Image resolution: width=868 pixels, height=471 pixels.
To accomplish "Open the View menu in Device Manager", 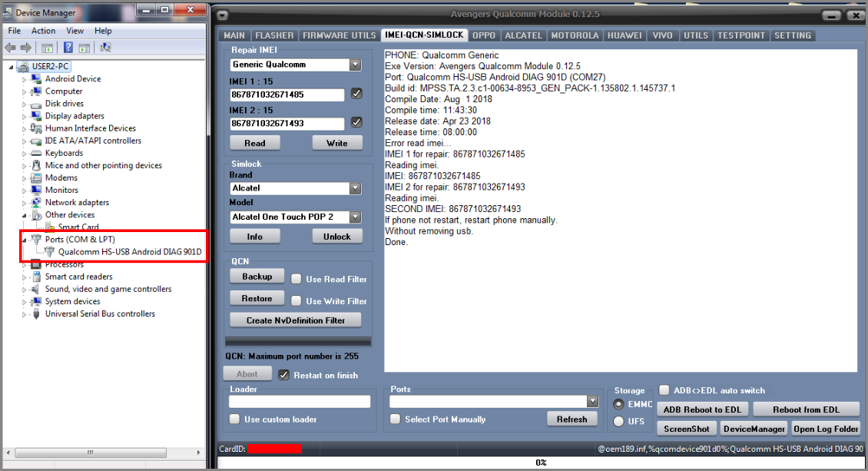I will 75,31.
